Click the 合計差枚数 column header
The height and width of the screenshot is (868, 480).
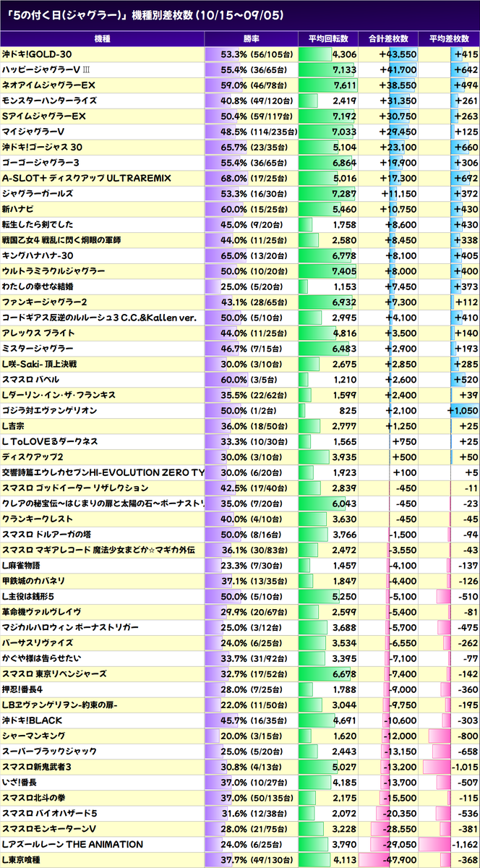point(388,39)
